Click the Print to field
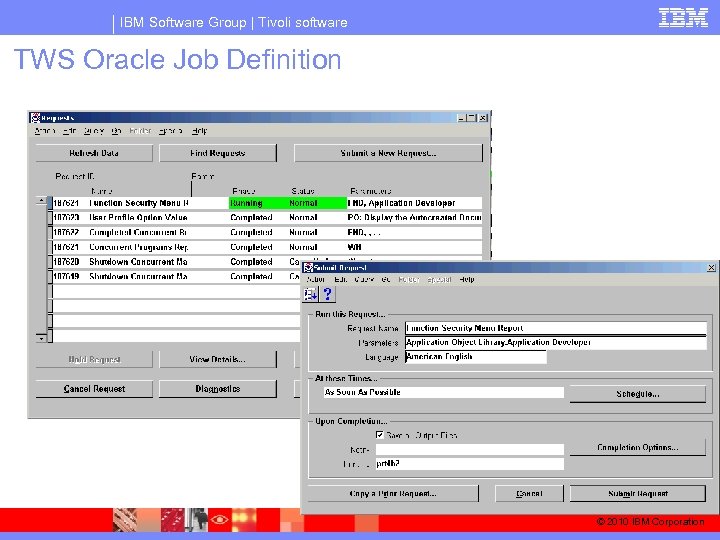The width and height of the screenshot is (720, 540). 470,464
